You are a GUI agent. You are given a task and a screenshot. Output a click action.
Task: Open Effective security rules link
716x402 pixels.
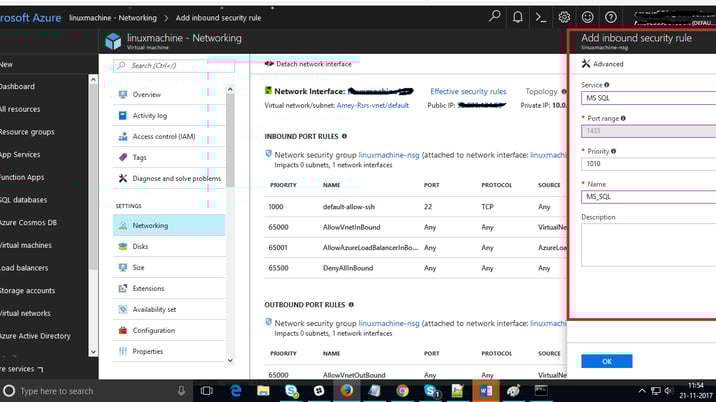point(468,91)
